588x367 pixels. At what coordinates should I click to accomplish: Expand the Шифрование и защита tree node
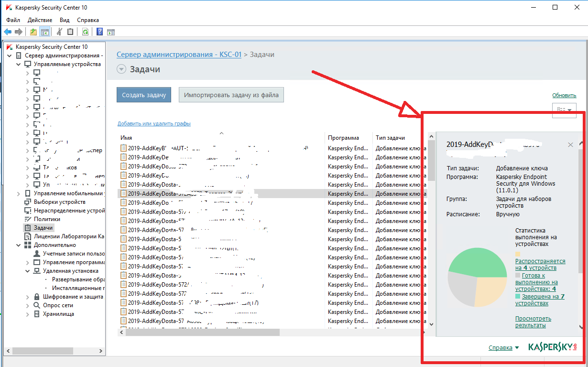(x=28, y=297)
